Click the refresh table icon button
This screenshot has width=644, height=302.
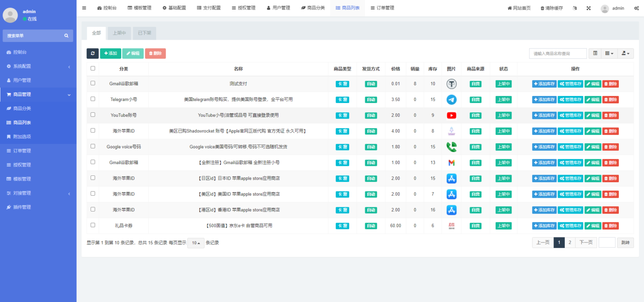pyautogui.click(x=93, y=54)
